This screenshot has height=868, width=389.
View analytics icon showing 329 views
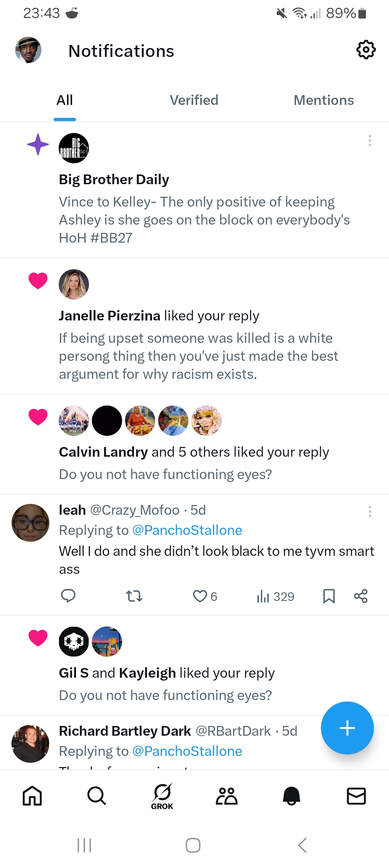276,597
